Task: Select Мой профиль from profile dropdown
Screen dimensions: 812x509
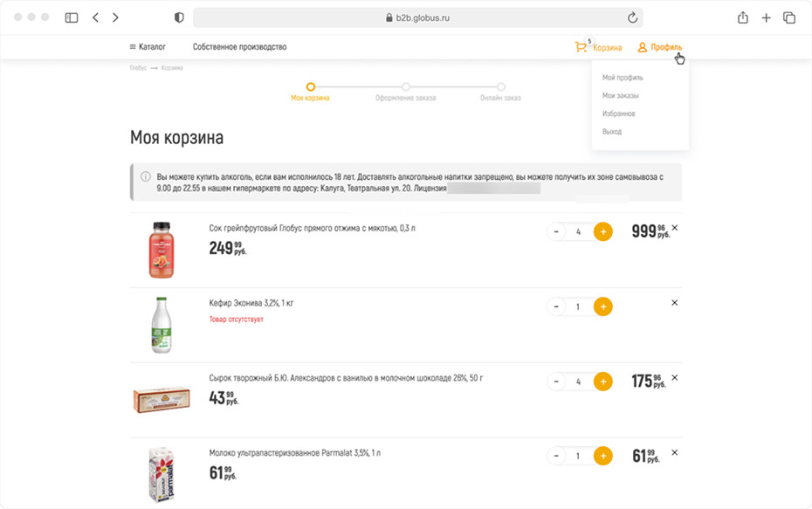Action: (x=623, y=78)
